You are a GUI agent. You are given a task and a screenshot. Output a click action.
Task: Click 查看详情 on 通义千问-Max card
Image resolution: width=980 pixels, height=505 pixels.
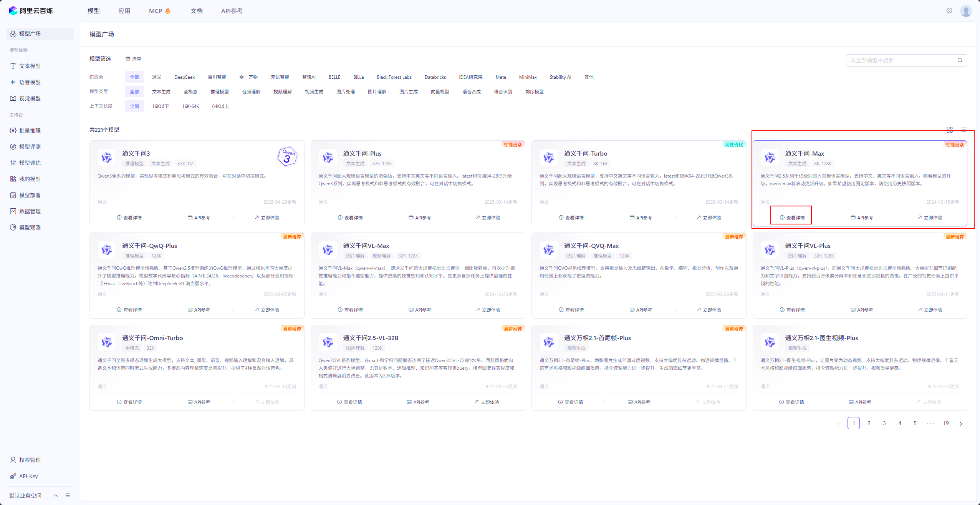tap(791, 218)
